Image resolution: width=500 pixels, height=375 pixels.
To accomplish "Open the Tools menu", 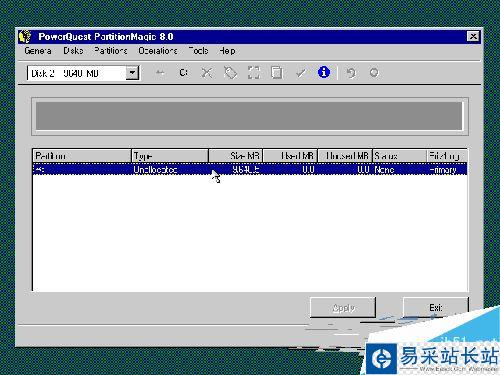I will click(199, 51).
